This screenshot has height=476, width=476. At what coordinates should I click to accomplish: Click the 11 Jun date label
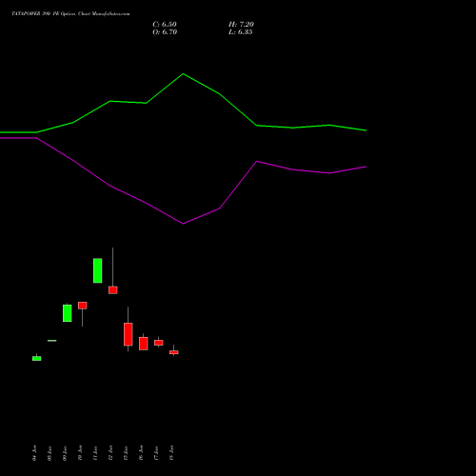click(x=95, y=453)
